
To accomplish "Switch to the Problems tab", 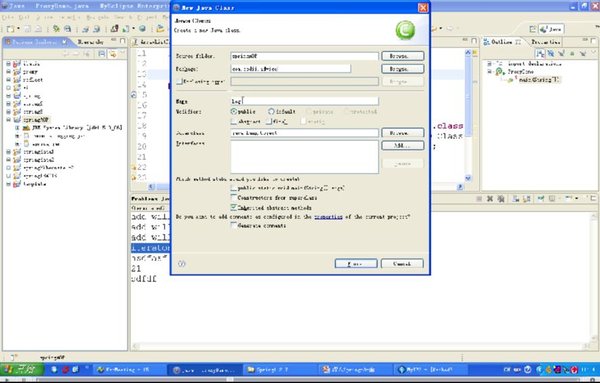I will tap(145, 199).
